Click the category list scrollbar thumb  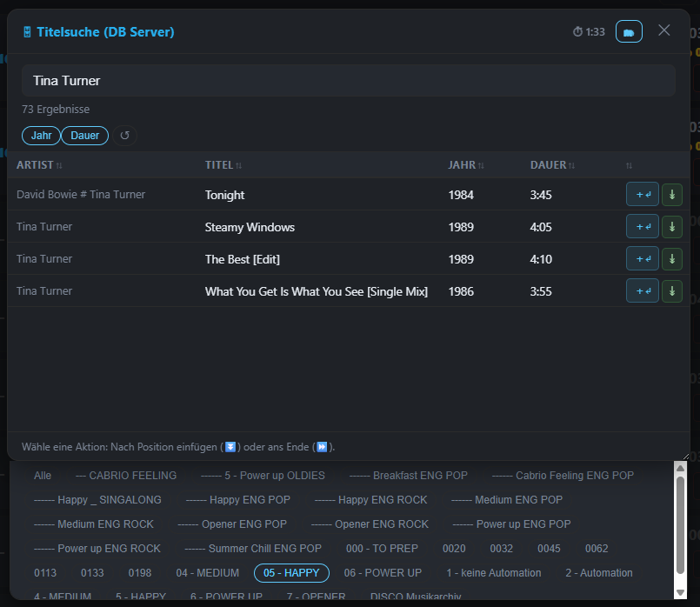(x=680, y=525)
